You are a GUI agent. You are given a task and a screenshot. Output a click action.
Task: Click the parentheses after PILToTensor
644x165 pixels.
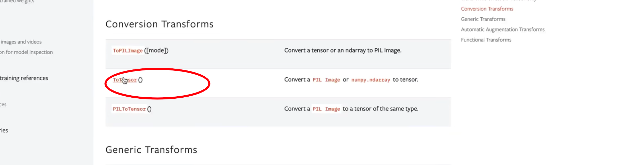149,109
